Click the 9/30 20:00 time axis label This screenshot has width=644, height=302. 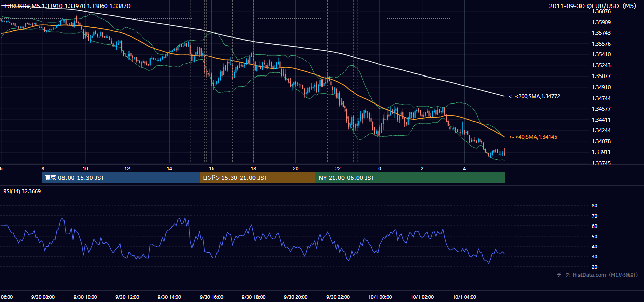[x=296, y=297]
